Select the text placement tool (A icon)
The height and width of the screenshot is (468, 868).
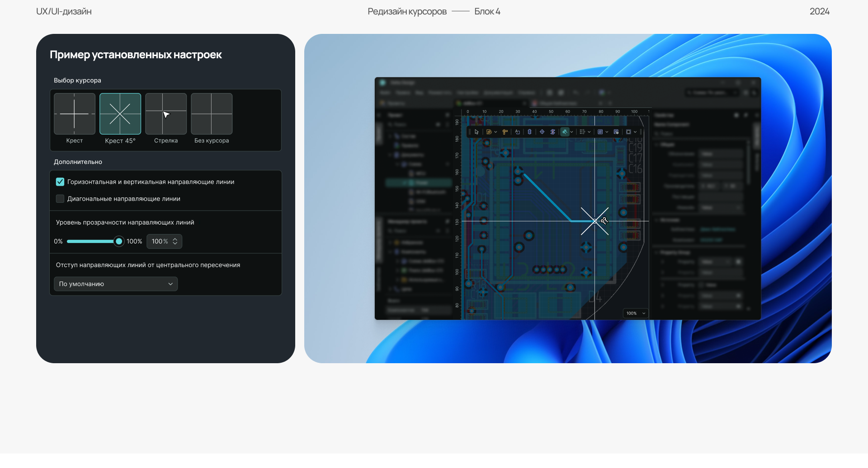(517, 132)
